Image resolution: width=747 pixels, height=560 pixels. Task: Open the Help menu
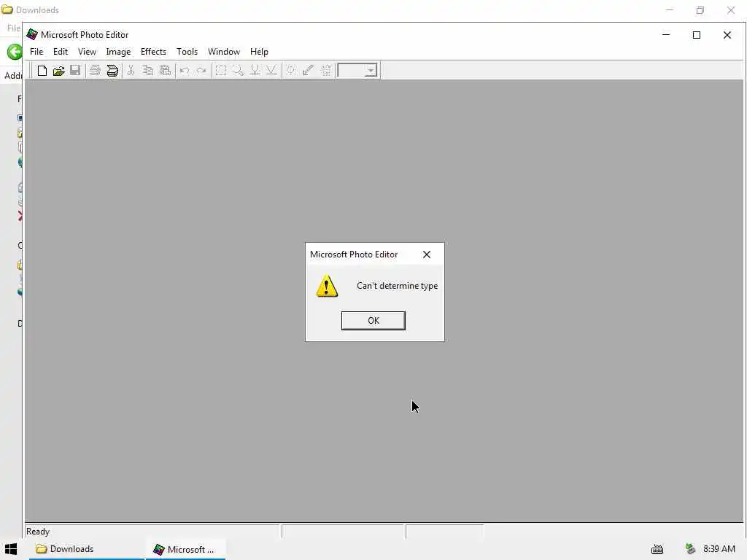[259, 52]
